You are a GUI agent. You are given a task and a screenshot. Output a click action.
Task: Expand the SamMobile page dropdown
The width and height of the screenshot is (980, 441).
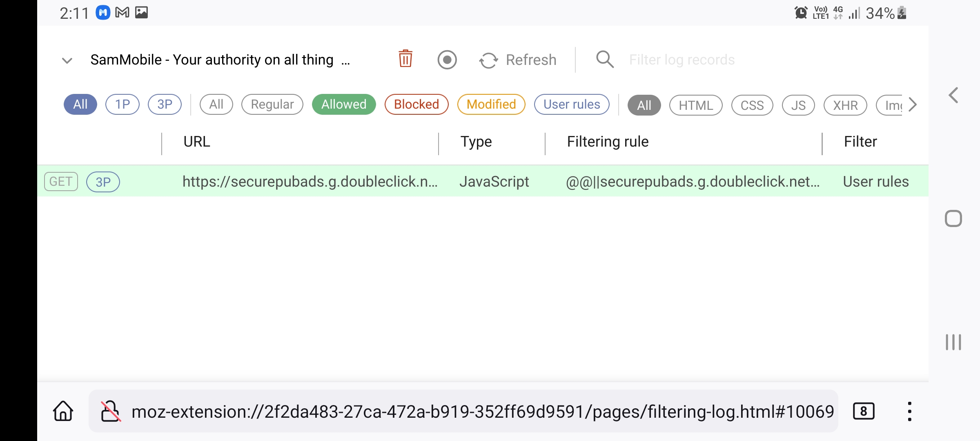click(67, 60)
